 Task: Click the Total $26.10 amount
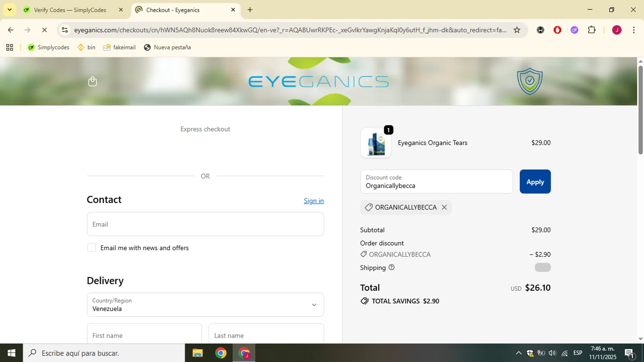click(x=538, y=288)
